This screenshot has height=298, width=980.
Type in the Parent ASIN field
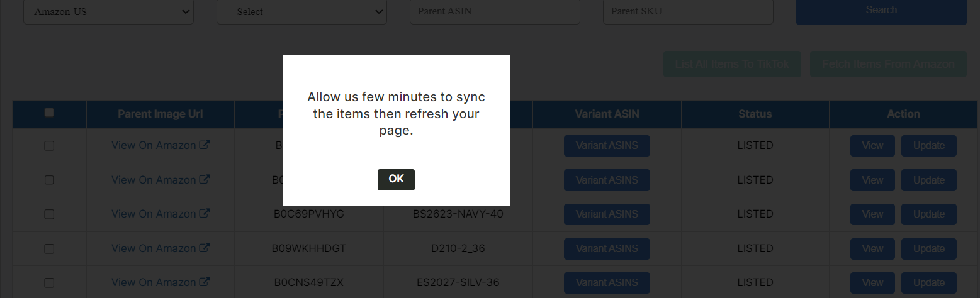[x=495, y=12]
